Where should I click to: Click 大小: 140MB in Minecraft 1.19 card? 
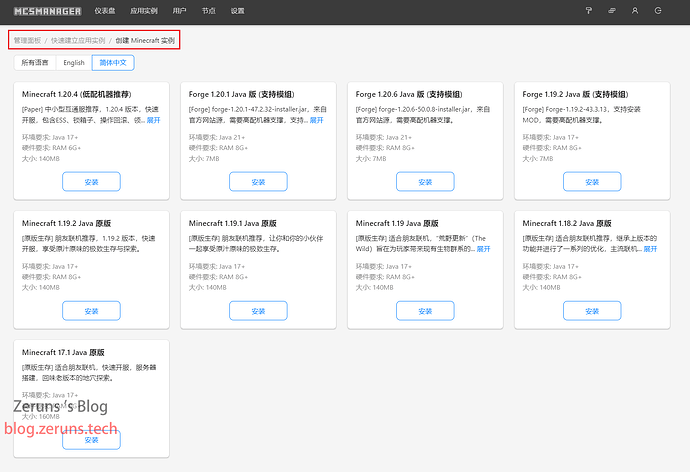point(374,287)
